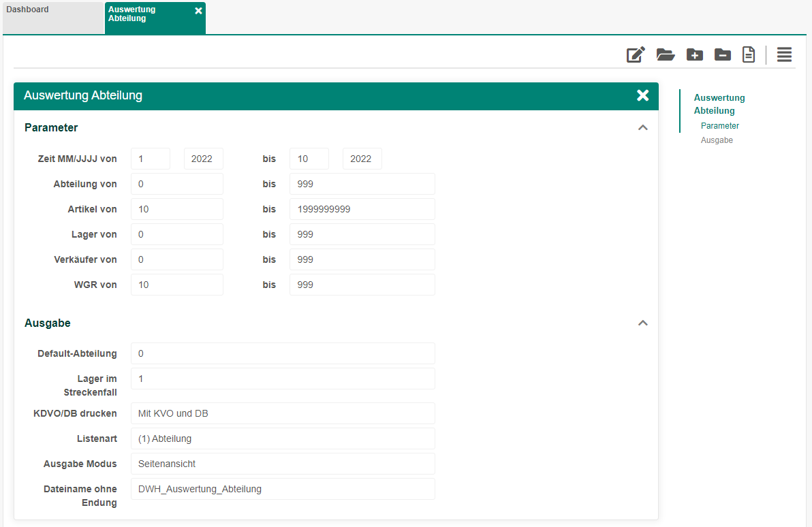This screenshot has height=527, width=812.
Task: Jump to Ausgabe in side navigation
Action: coord(717,140)
